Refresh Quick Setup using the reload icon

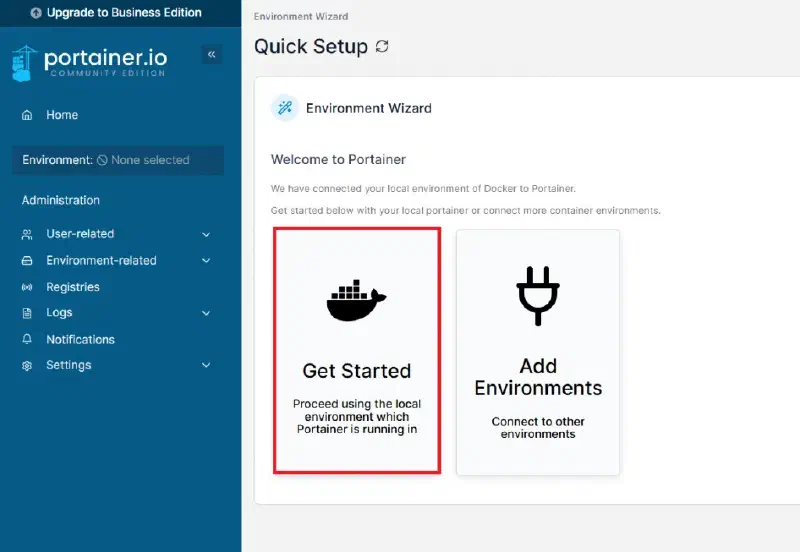[x=382, y=46]
